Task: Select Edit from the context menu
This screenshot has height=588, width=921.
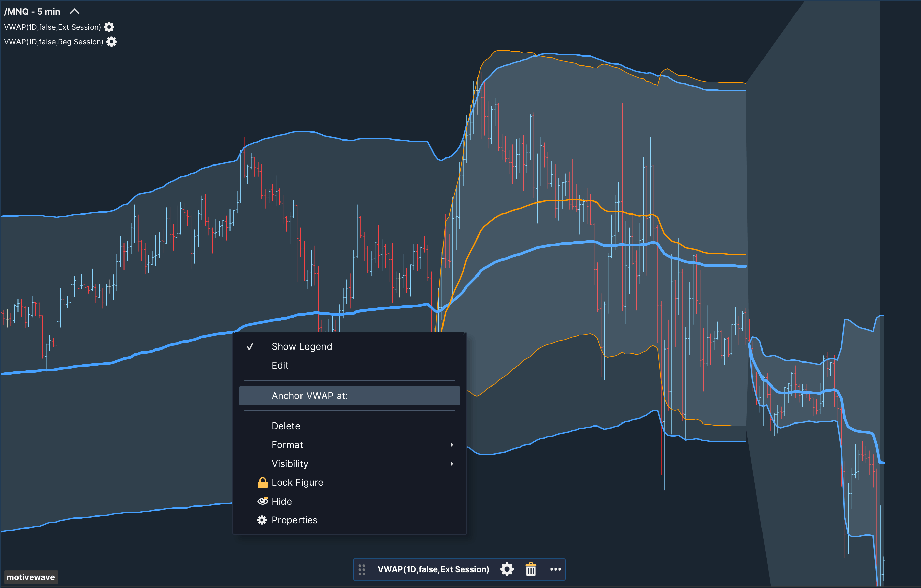Action: pos(280,365)
